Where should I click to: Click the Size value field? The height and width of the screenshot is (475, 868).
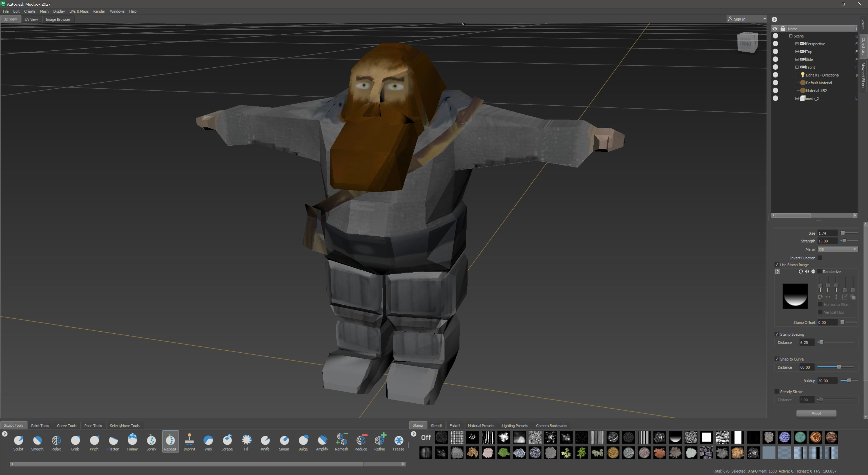(x=827, y=233)
